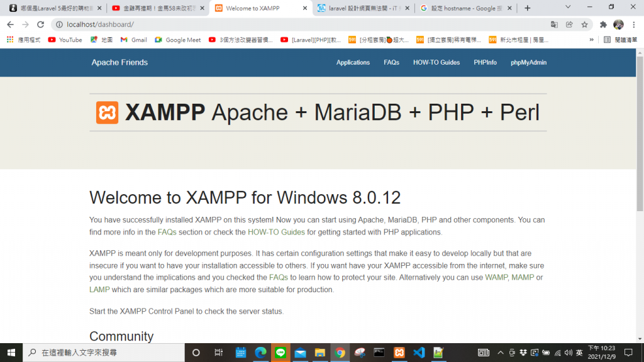Open Task View on the taskbar
This screenshot has width=644, height=362.
(x=218, y=353)
